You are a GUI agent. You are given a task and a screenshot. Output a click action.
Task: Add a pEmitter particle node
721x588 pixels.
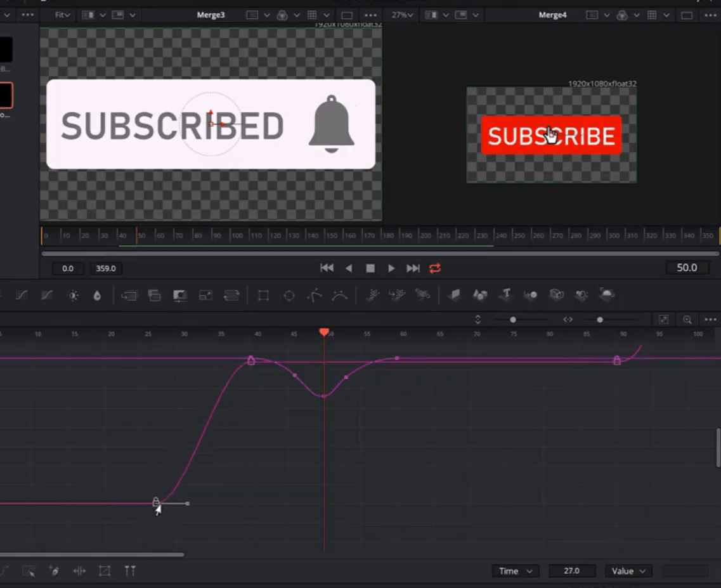click(x=373, y=295)
